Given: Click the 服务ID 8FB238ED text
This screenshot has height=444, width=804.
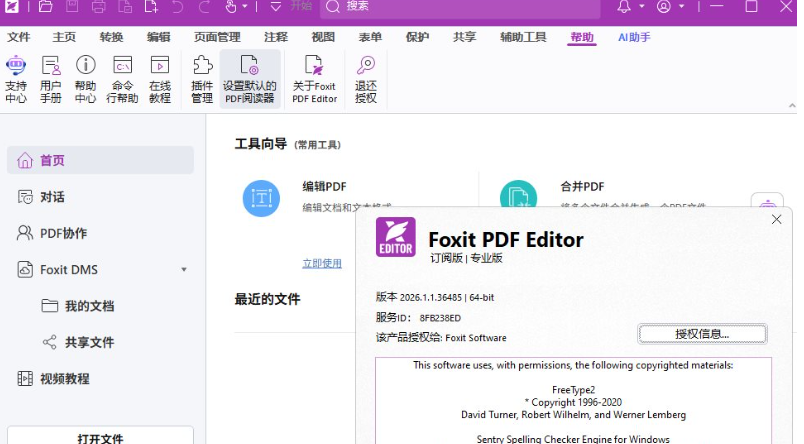Looking at the screenshot, I should [x=418, y=317].
